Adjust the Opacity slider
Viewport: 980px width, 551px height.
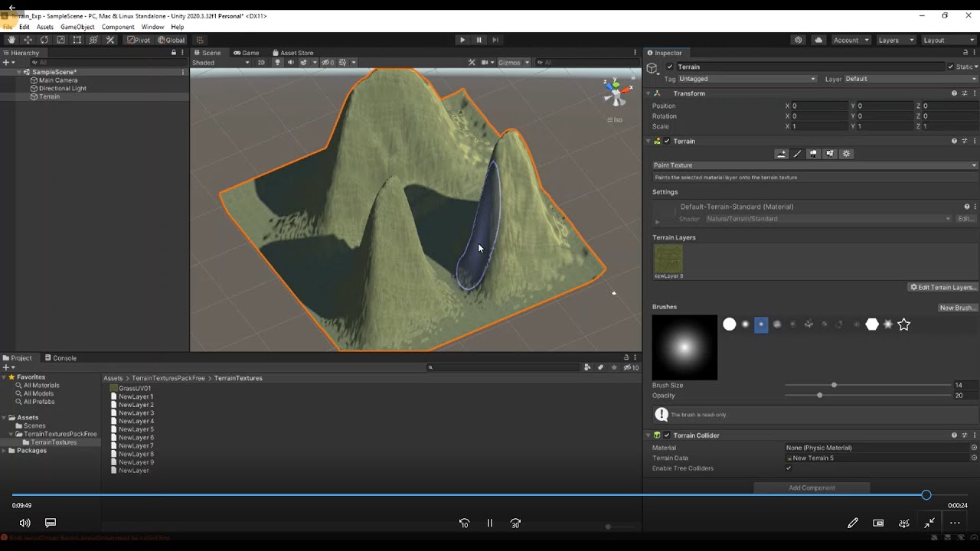[867, 396]
